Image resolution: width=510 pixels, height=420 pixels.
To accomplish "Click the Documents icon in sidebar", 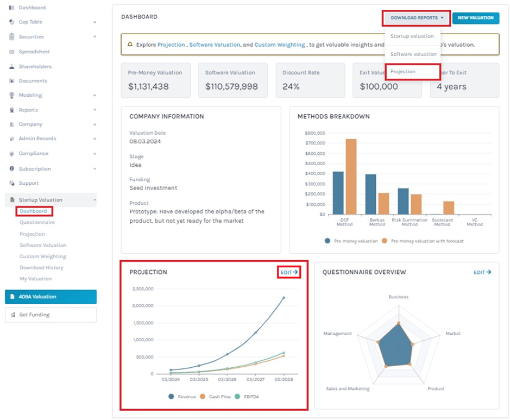I will 12,80.
